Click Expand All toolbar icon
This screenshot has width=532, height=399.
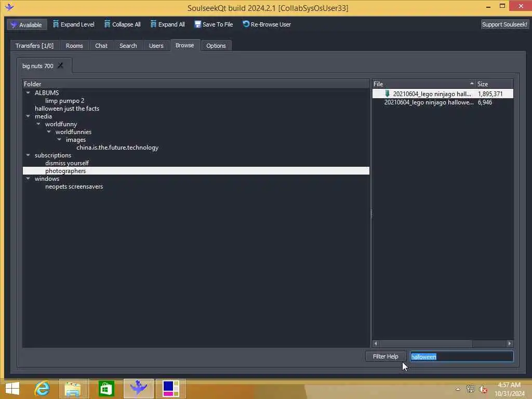pyautogui.click(x=153, y=24)
